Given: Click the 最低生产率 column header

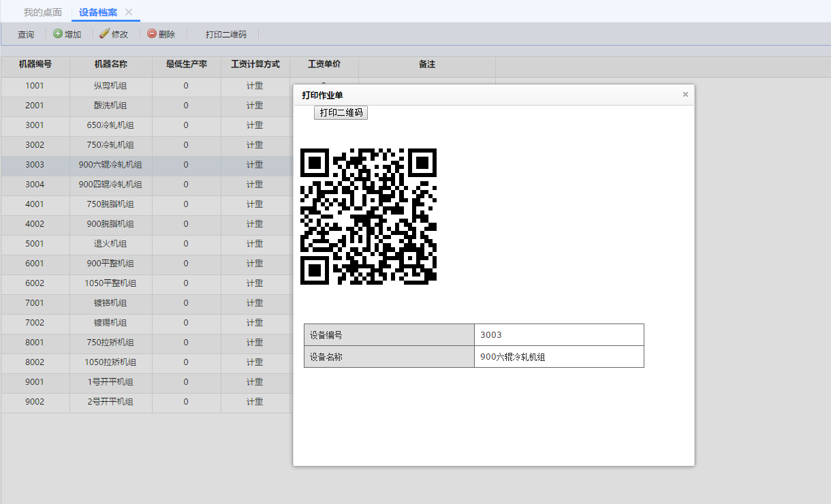Looking at the screenshot, I should click(187, 64).
